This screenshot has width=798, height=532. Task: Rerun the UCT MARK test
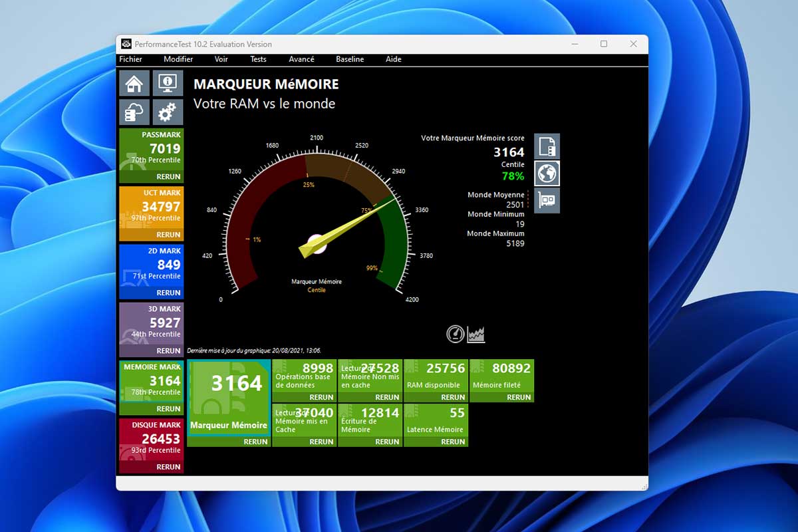tap(169, 235)
